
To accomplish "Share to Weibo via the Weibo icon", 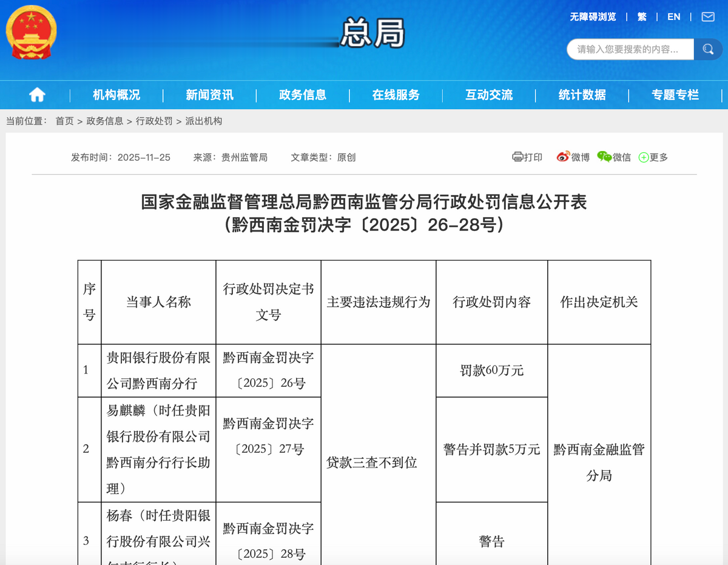I will pos(564,157).
